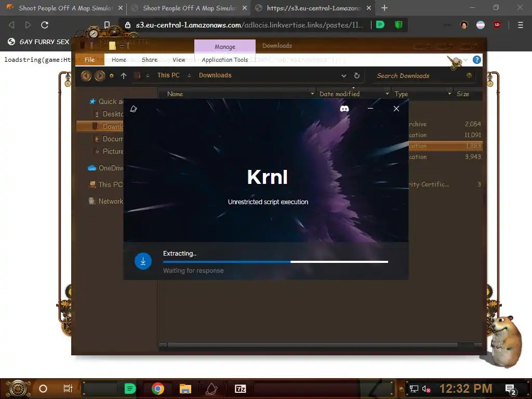
Task: Select Documents in navigation pane
Action: click(x=109, y=139)
